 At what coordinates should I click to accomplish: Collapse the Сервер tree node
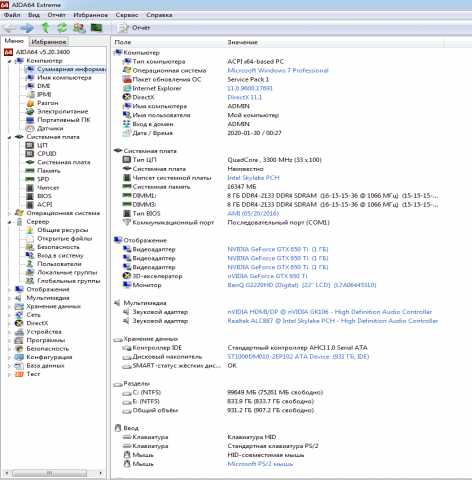(x=10, y=222)
